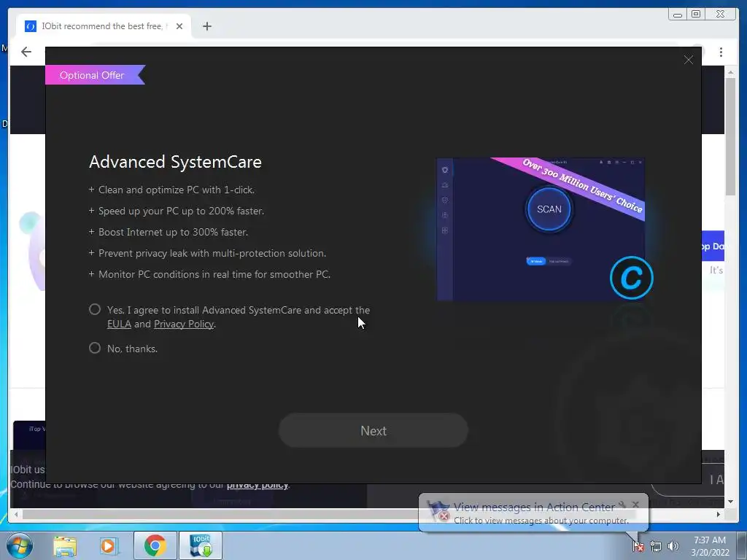Click the SCAN circle in preview image

[x=549, y=209]
